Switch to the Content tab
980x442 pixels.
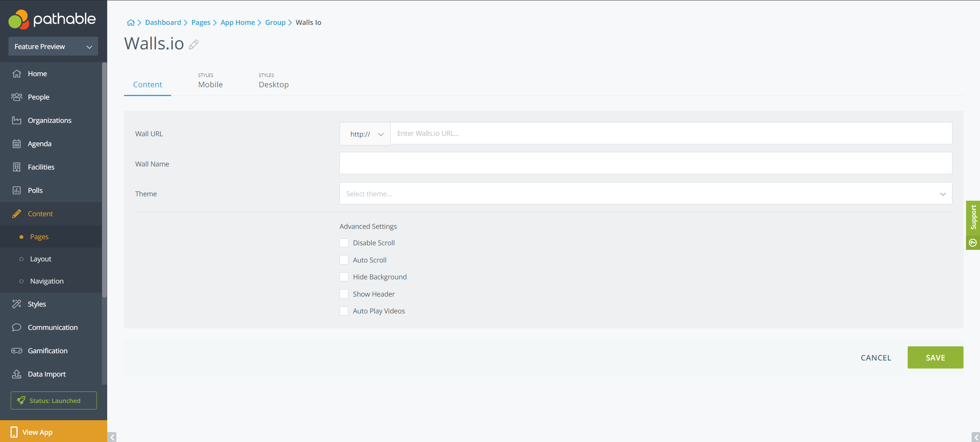pos(147,85)
